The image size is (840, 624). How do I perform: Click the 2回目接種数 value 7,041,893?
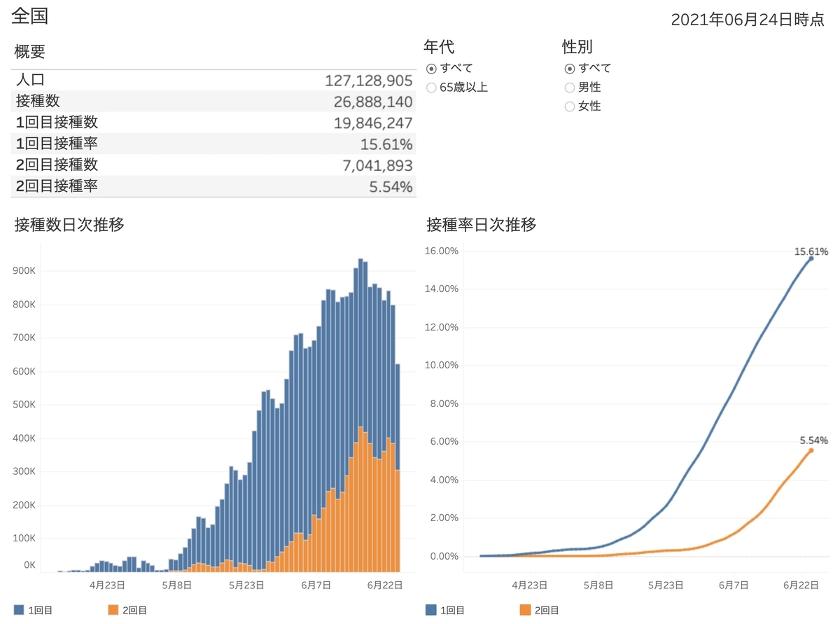(x=377, y=166)
